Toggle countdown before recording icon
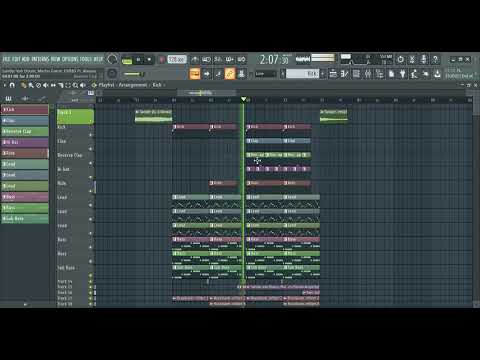The height and width of the screenshot is (360, 480). point(218,60)
